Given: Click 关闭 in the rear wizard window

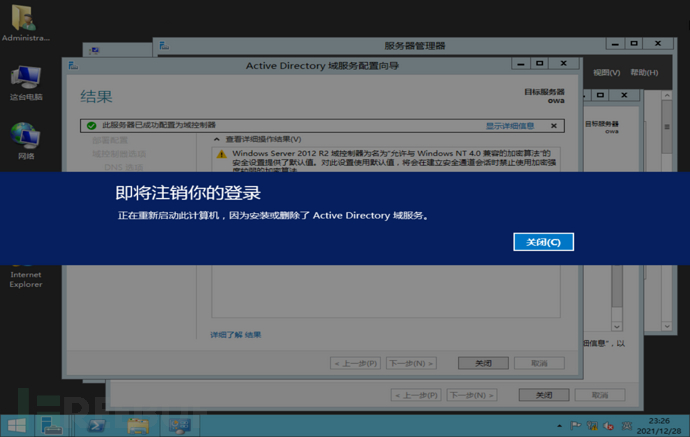Looking at the screenshot, I should pyautogui.click(x=544, y=395).
